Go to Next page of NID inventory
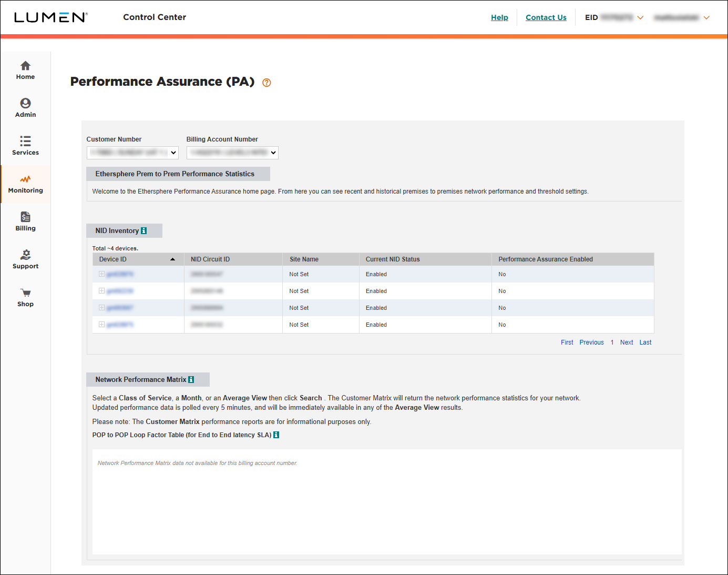 pyautogui.click(x=627, y=342)
